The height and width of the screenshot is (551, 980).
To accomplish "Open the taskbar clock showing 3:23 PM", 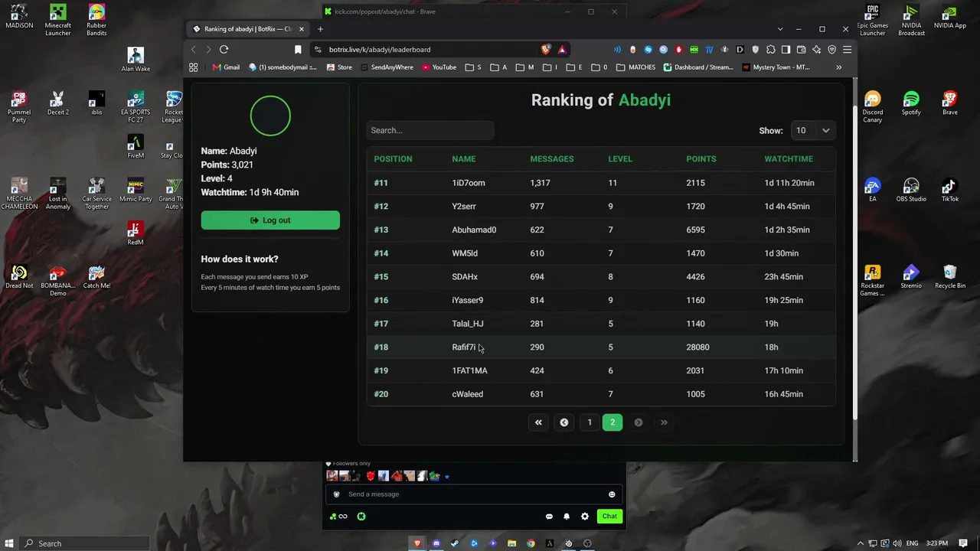I will [937, 543].
